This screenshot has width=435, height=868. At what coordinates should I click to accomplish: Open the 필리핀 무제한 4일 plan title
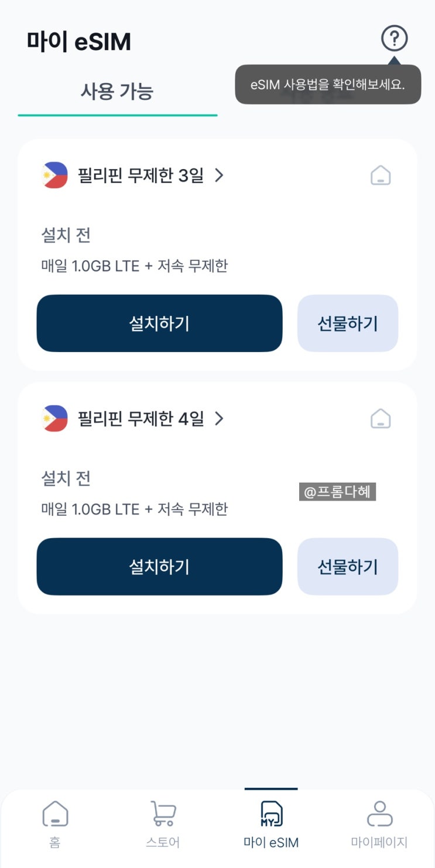tap(141, 418)
